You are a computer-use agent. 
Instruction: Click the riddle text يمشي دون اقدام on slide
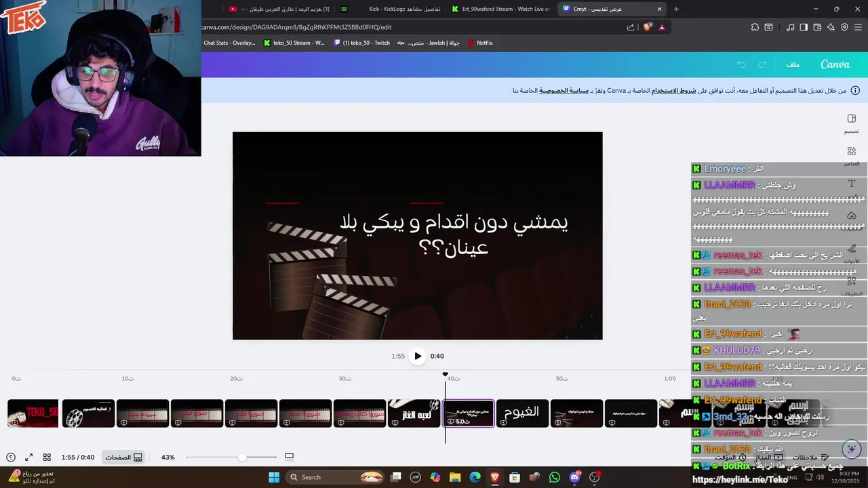[453, 235]
